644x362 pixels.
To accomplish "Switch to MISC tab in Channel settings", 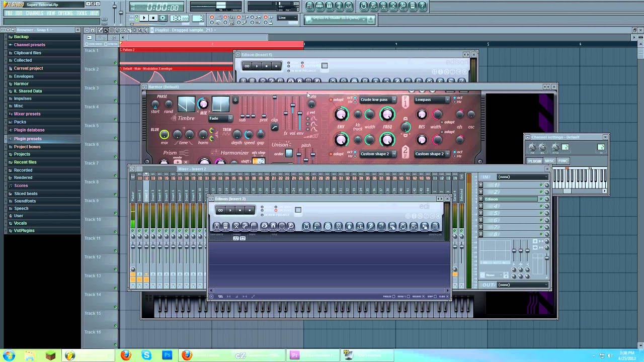I will click(x=549, y=161).
